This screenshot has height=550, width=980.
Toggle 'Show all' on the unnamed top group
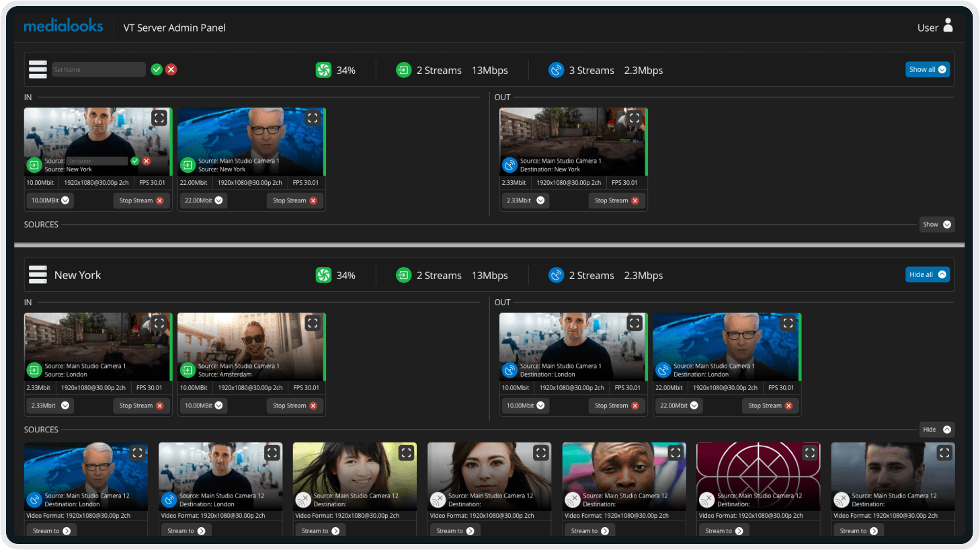pyautogui.click(x=928, y=69)
